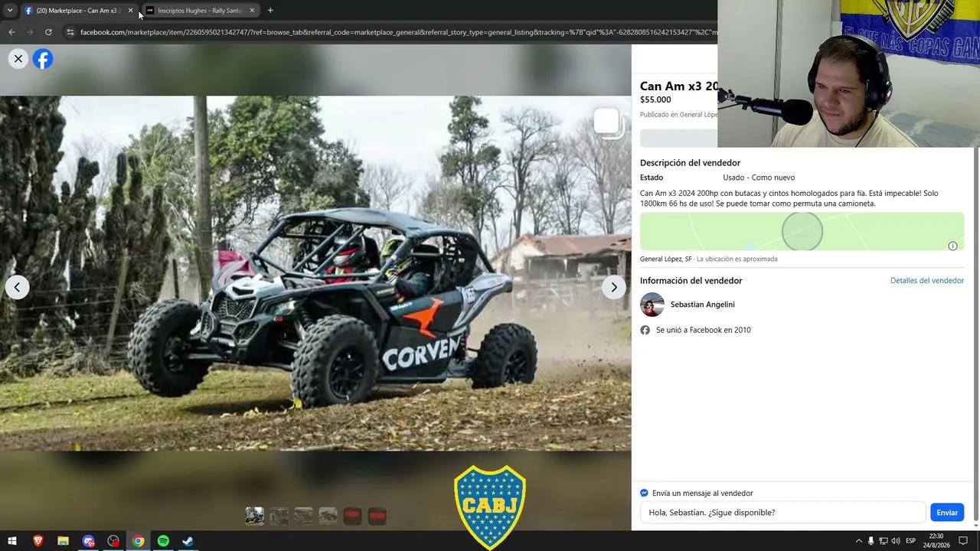
Task: Open File Explorer from the taskbar
Action: click(63, 541)
